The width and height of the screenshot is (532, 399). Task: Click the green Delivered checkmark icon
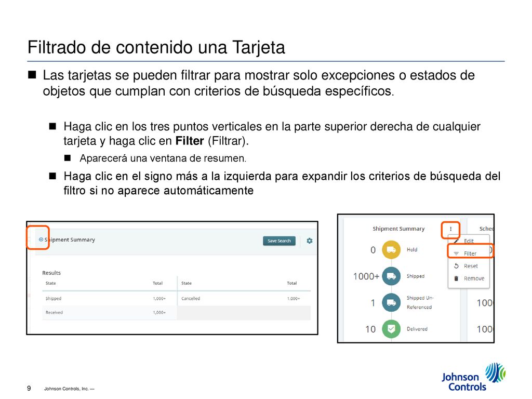click(391, 329)
